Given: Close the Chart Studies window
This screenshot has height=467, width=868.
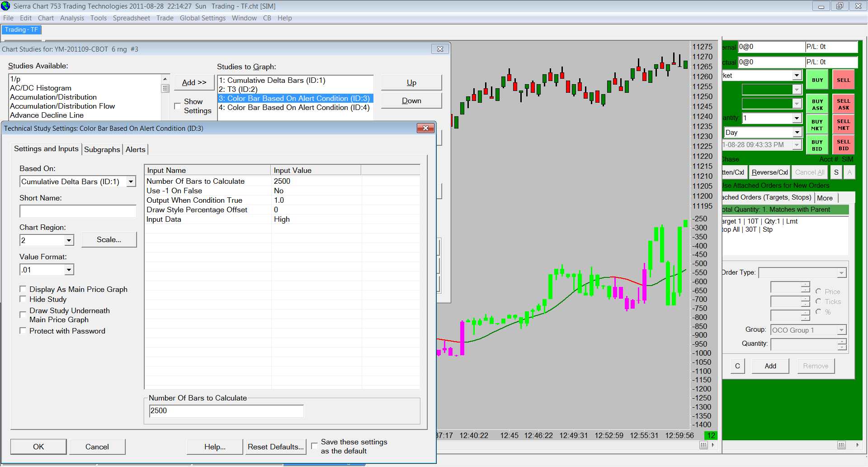Looking at the screenshot, I should [x=440, y=49].
